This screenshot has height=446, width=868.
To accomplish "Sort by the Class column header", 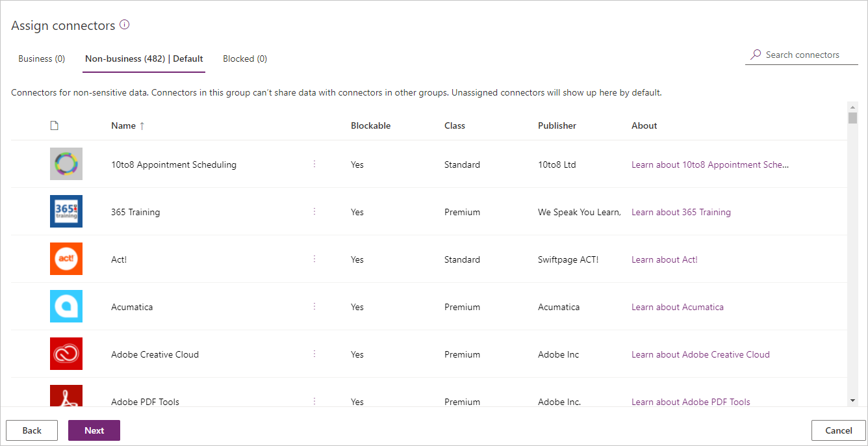I will point(455,125).
